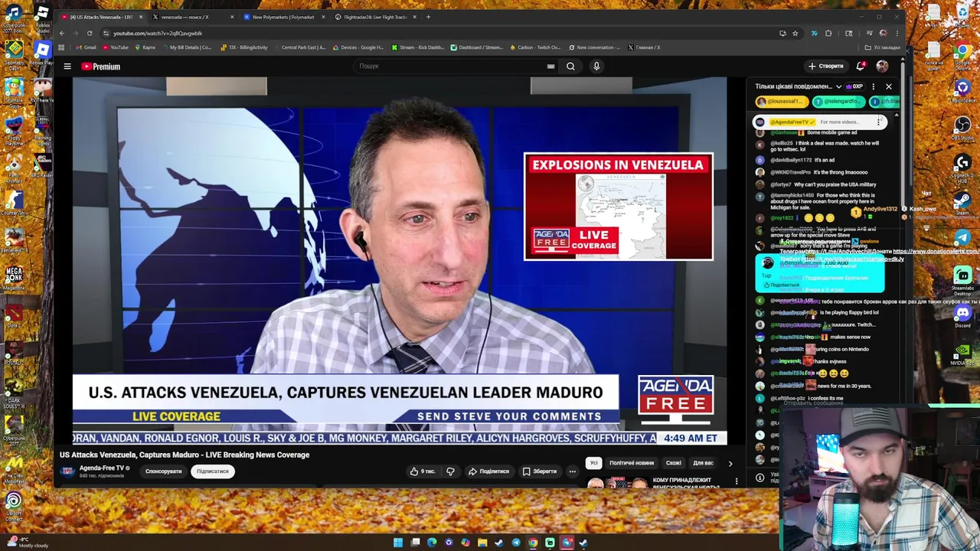This screenshot has width=980, height=551.
Task: Open the @lousassal1 highlighted chat chip
Action: tap(781, 101)
